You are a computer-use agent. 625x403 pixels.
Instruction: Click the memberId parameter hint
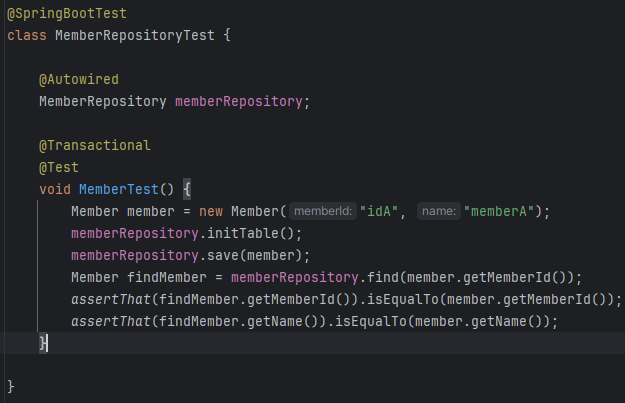click(x=323, y=211)
